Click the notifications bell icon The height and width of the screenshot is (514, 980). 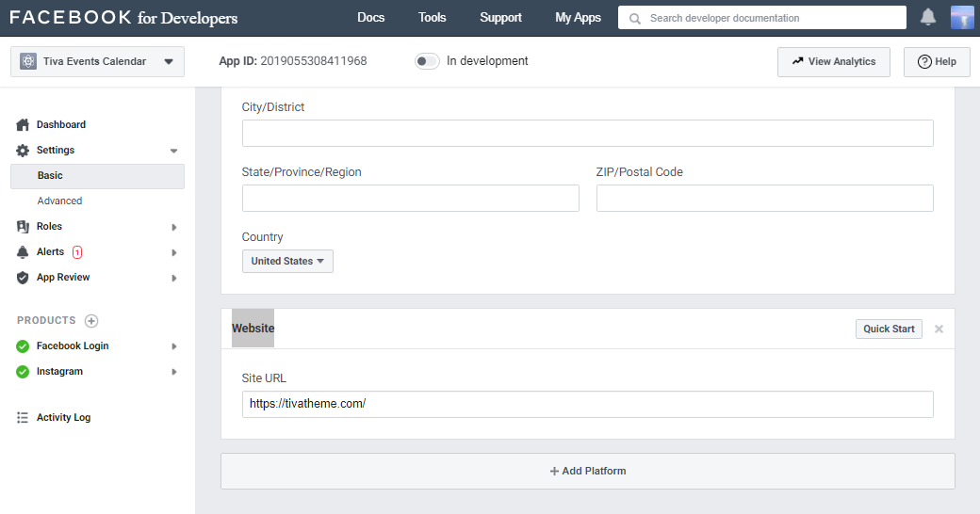(x=928, y=18)
